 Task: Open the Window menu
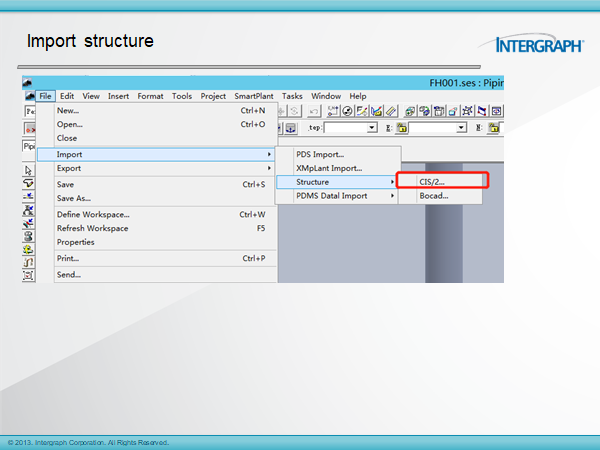pyautogui.click(x=326, y=96)
